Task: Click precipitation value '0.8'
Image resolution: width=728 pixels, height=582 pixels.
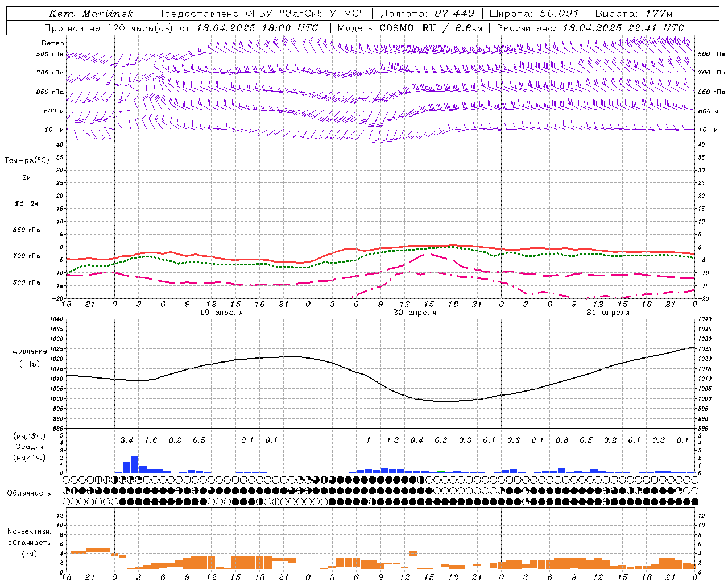Action: pyautogui.click(x=562, y=440)
